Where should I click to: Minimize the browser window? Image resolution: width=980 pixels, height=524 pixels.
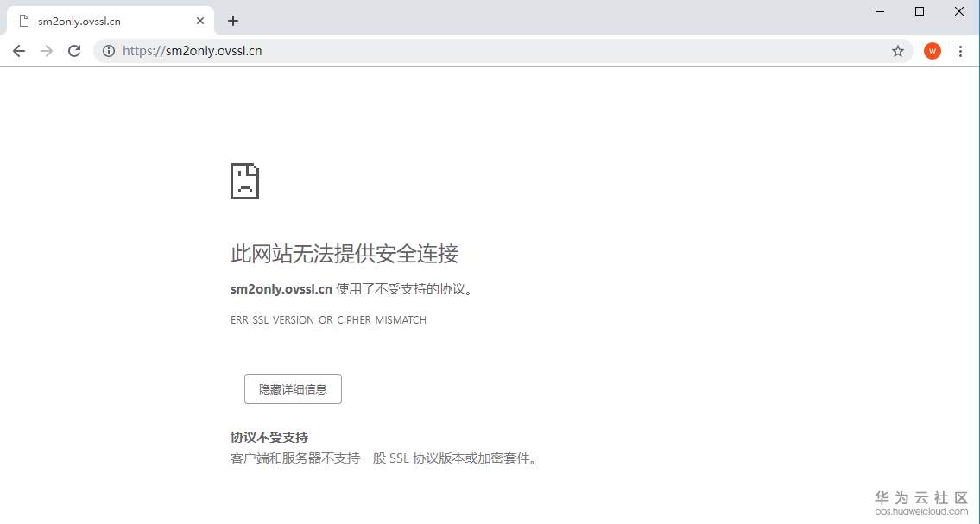tap(879, 11)
